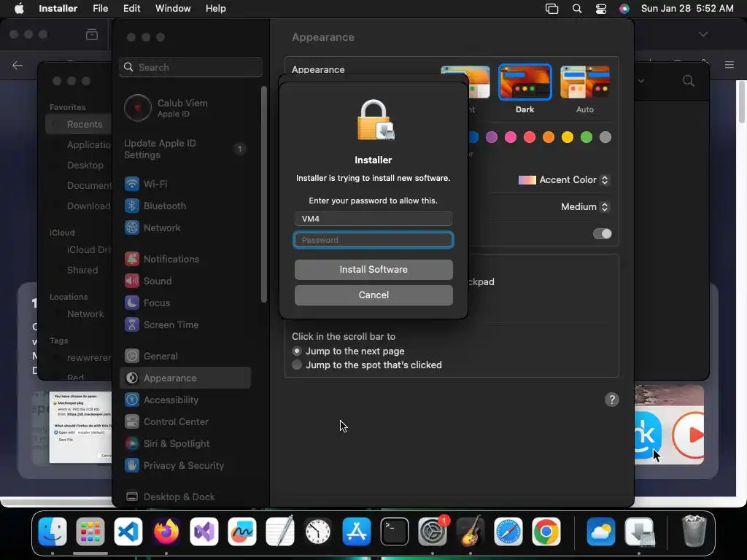This screenshot has width=747, height=560.
Task: Open the Apple menu
Action: point(19,9)
